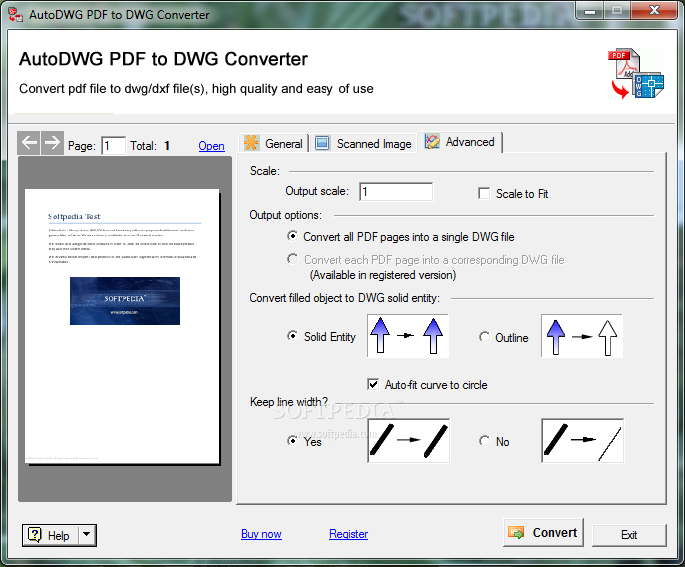The width and height of the screenshot is (685, 567).
Task: Click the Buy now link
Action: (261, 534)
